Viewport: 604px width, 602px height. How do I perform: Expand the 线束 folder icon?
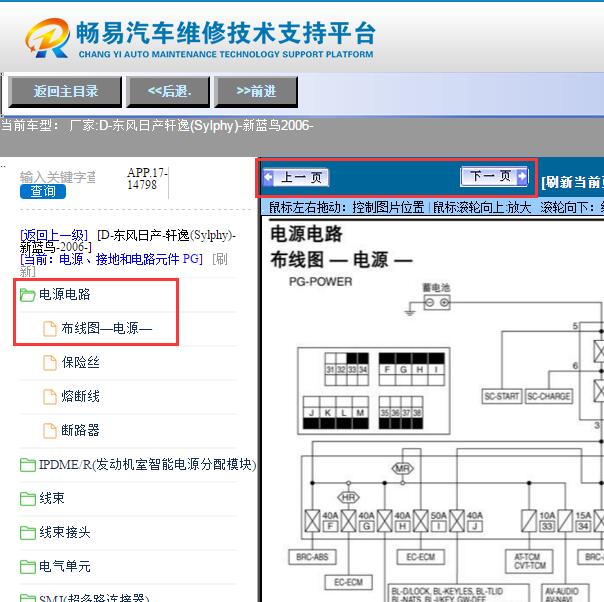tap(28, 499)
